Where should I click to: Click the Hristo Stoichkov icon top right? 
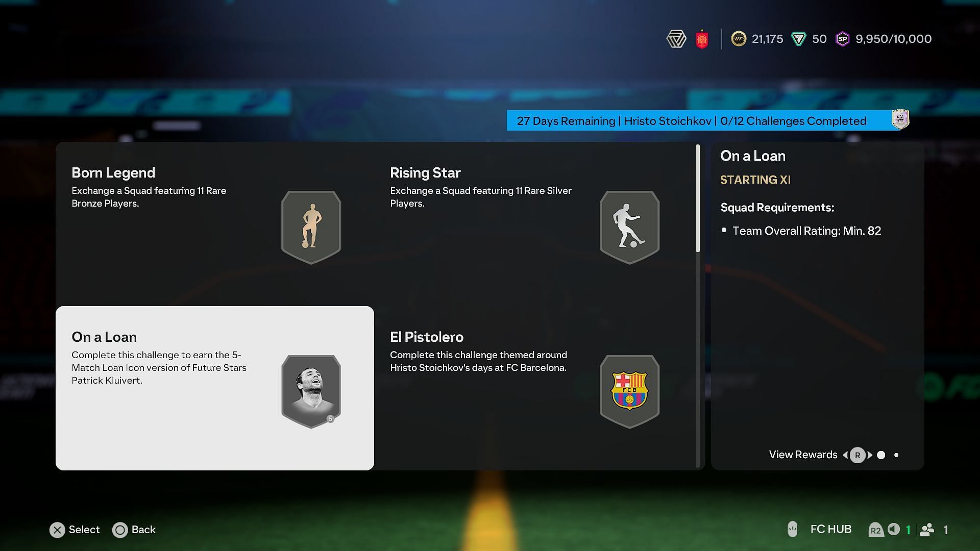(900, 120)
